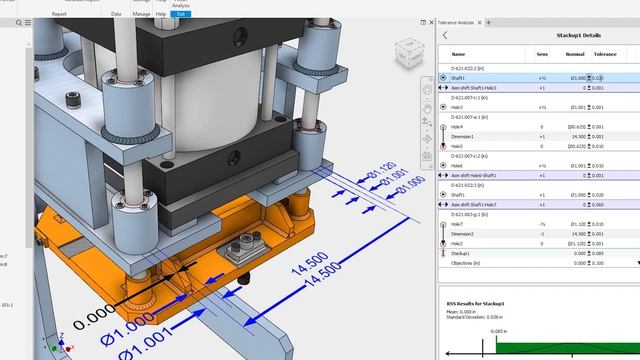
Task: Click the Shaft1 concentric icon in highlighted row
Action: point(443,78)
